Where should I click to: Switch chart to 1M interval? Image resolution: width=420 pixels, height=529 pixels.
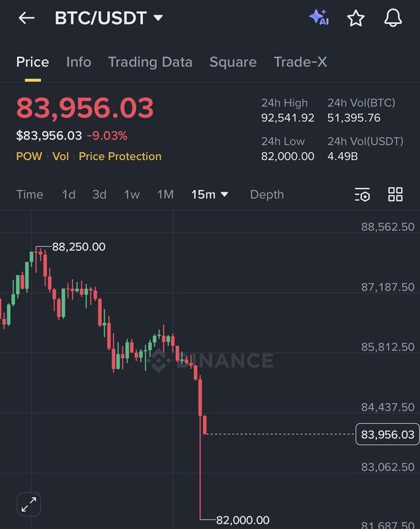pos(165,194)
